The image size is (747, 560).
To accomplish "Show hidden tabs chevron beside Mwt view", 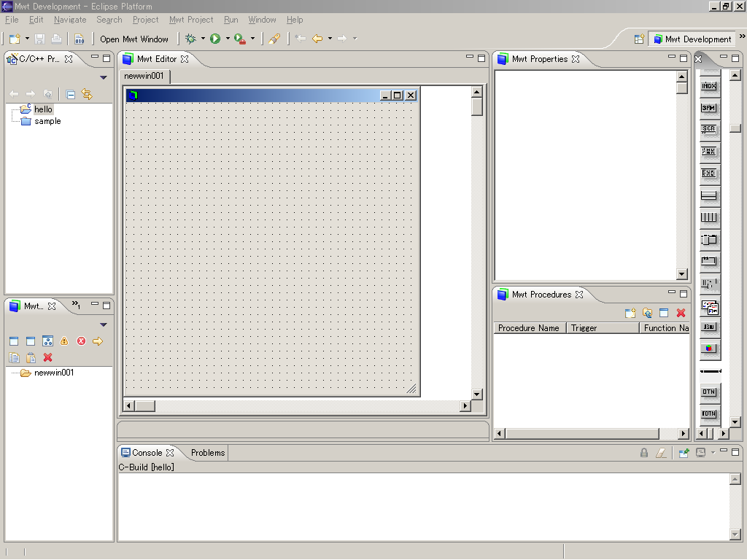I will 76,304.
